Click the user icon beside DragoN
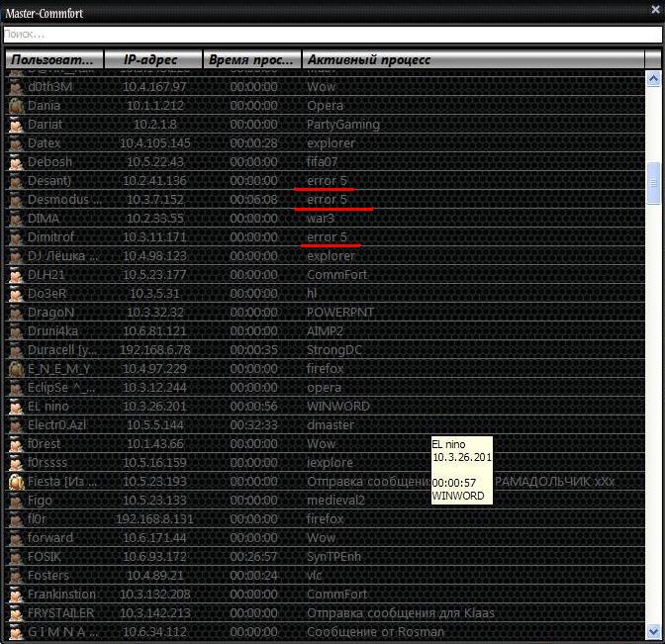 (16, 313)
